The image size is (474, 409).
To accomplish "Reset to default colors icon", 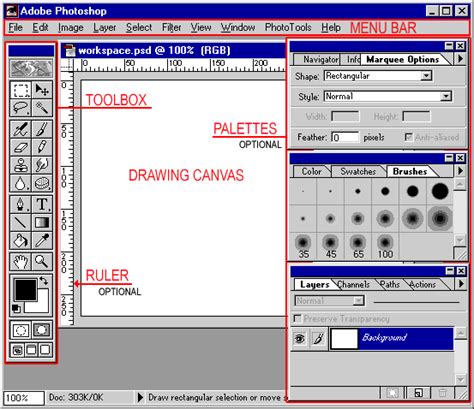I will coord(16,308).
